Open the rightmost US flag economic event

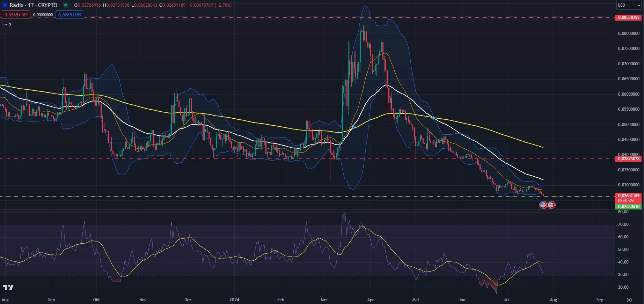[x=551, y=205]
